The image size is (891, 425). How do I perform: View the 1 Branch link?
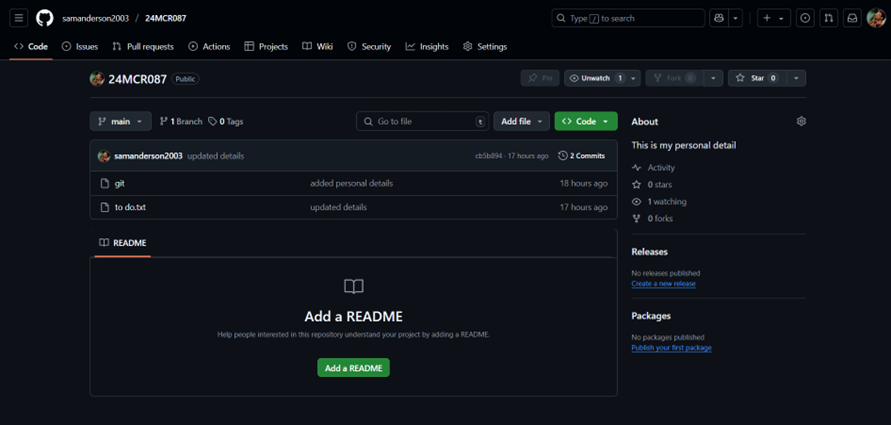pos(181,121)
